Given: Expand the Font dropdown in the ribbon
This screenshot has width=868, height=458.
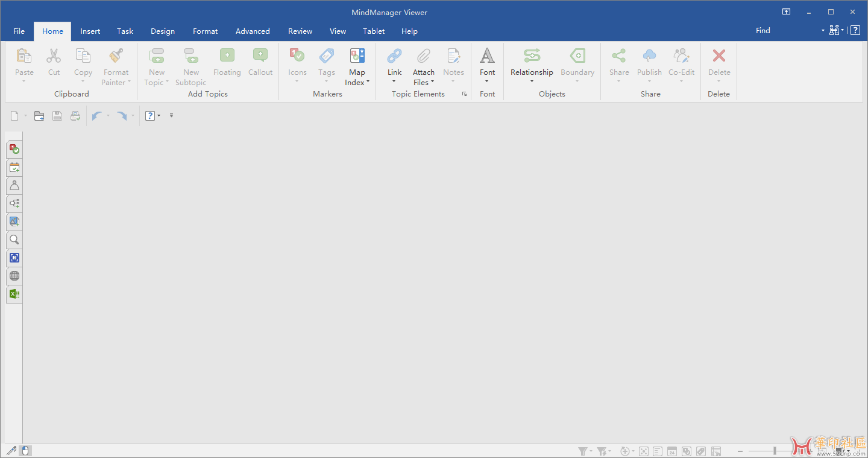Looking at the screenshot, I should 487,66.
